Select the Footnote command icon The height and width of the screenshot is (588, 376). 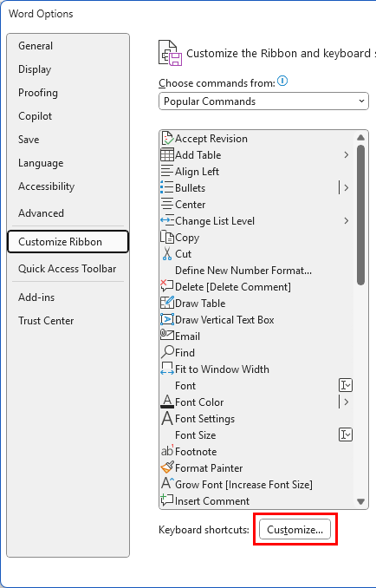(x=167, y=451)
